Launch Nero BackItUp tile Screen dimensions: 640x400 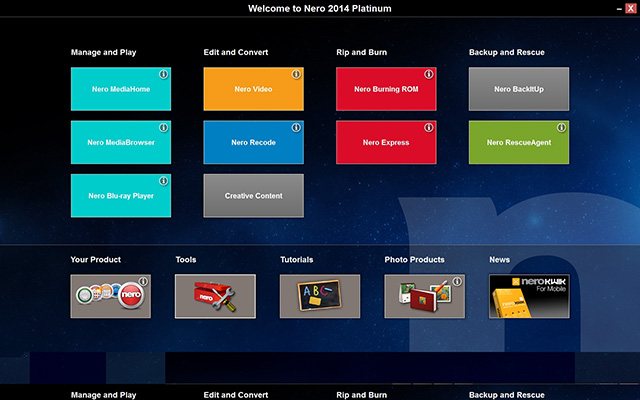[519, 89]
